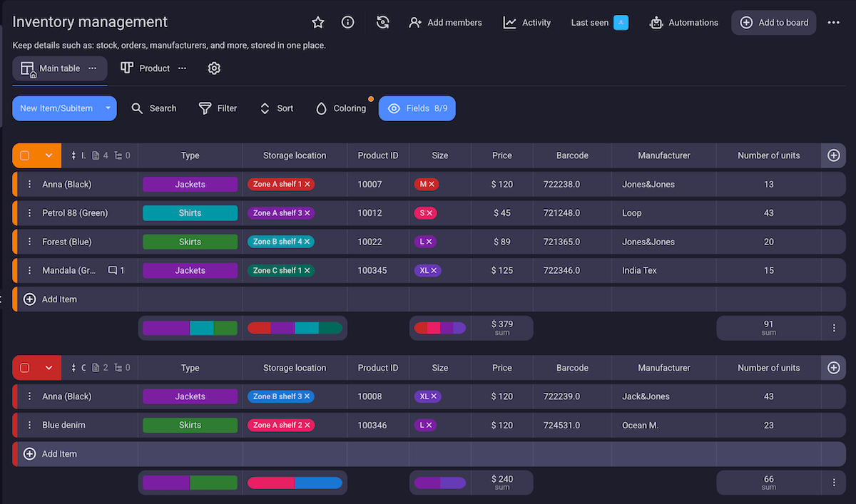Open the Coloring options

pos(341,108)
